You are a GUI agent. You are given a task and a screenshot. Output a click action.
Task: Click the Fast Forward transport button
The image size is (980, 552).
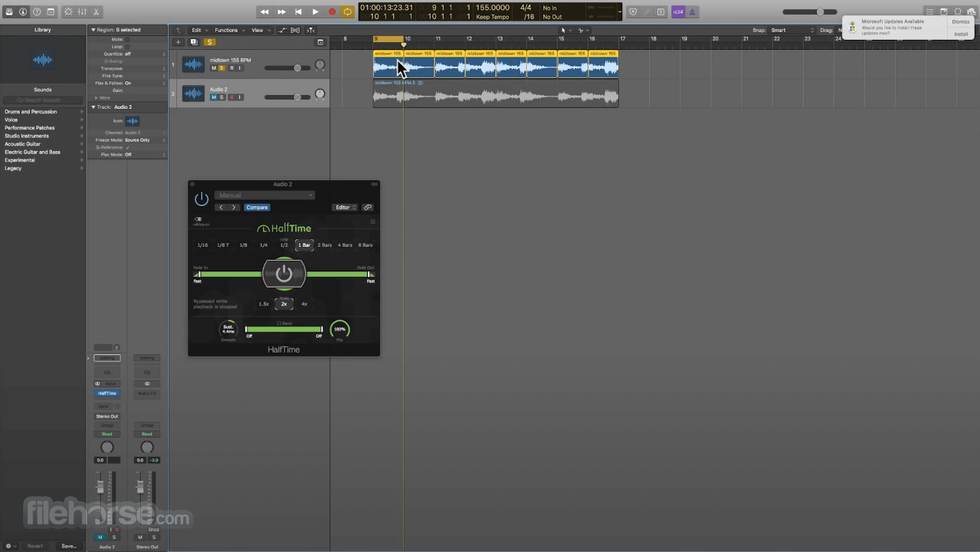click(281, 11)
